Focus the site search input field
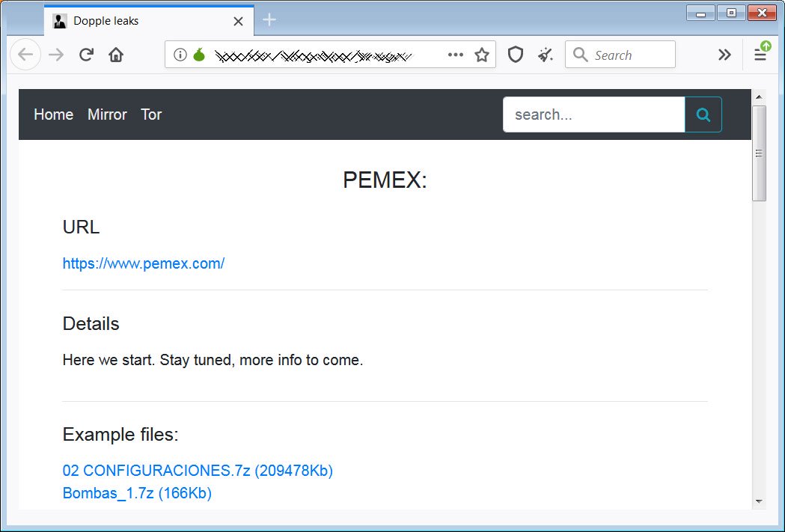The image size is (785, 532). (593, 114)
